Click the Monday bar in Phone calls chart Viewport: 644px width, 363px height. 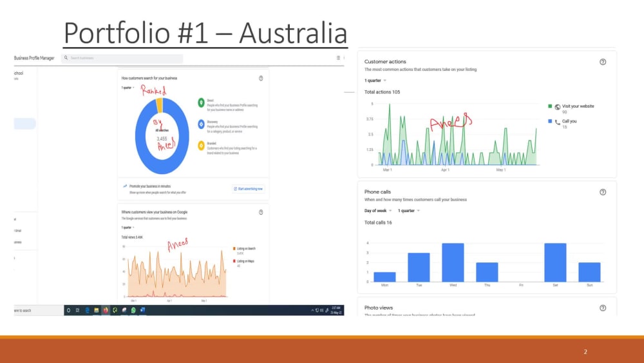[384, 277]
